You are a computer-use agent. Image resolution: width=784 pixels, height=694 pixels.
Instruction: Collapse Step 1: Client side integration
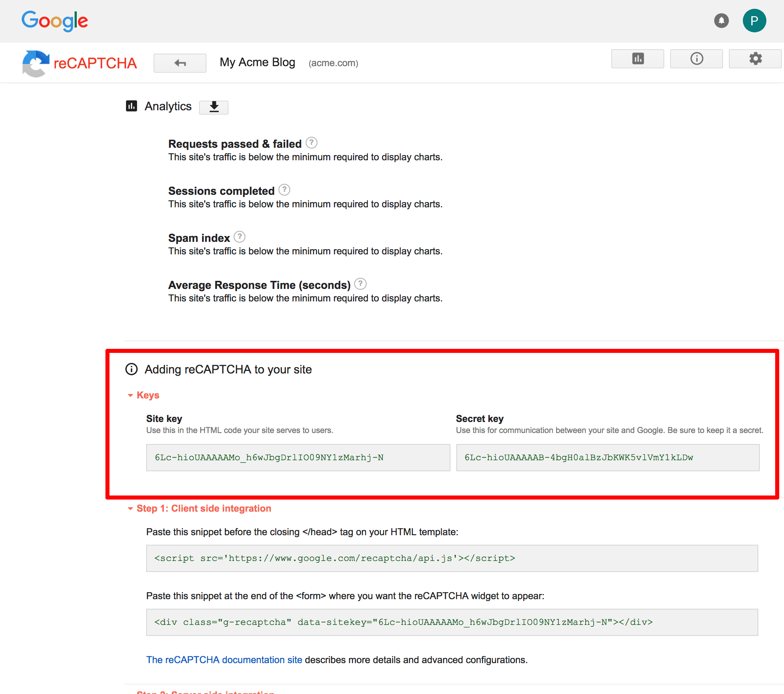199,509
